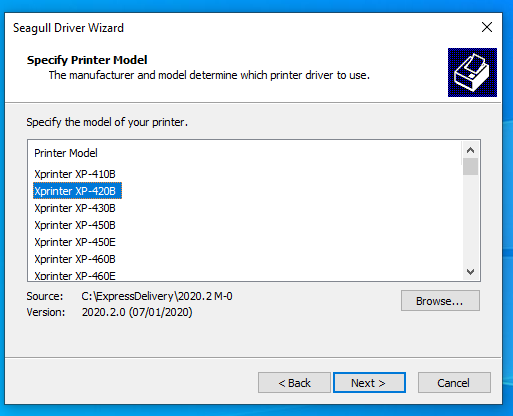This screenshot has width=513, height=416.
Task: Go to the previous step with Back
Action: click(x=294, y=383)
